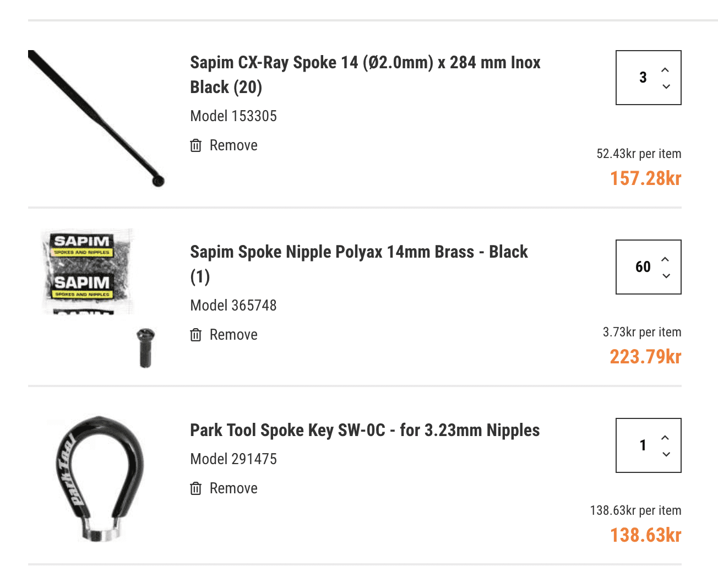This screenshot has width=718, height=588.
Task: Click the black CX-Ray spoke product image
Action: [x=96, y=118]
